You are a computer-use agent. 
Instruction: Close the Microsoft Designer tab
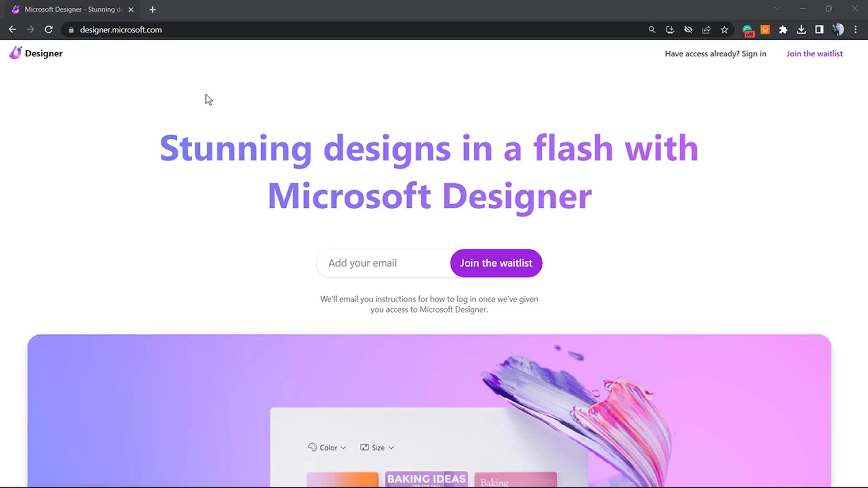click(131, 9)
